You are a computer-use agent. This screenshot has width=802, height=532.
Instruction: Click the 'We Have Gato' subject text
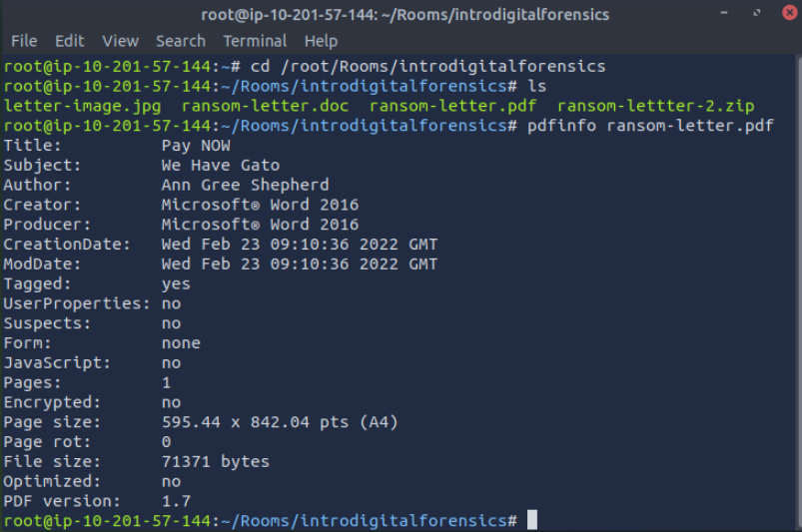[x=220, y=165]
